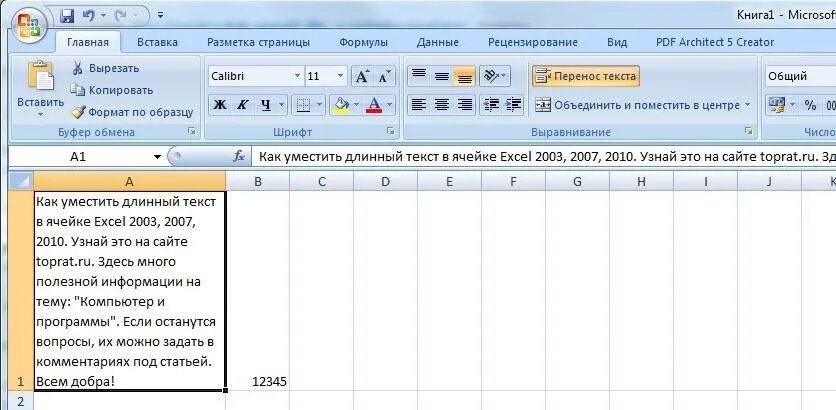Switch to the Вставка tab
This screenshot has width=836, height=410.
pos(157,43)
